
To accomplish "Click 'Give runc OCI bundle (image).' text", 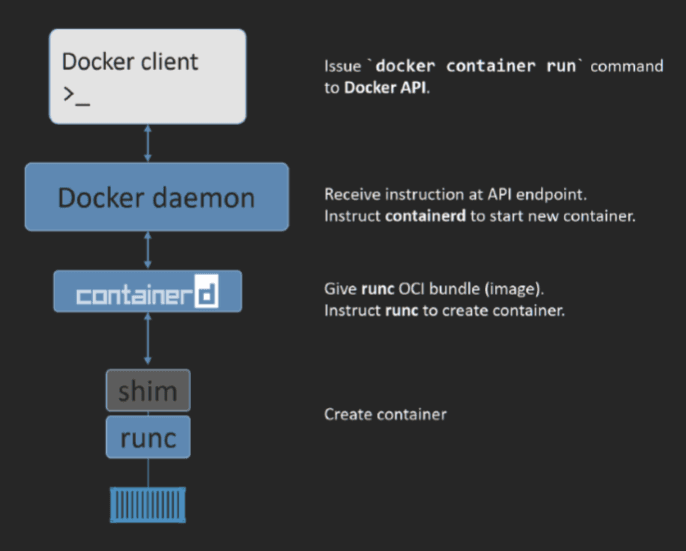I will point(434,289).
